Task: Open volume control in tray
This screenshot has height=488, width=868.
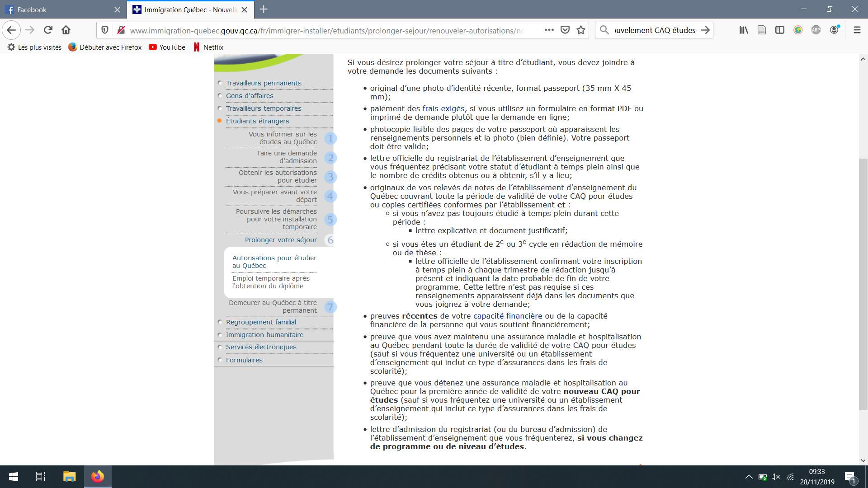Action: [x=776, y=477]
